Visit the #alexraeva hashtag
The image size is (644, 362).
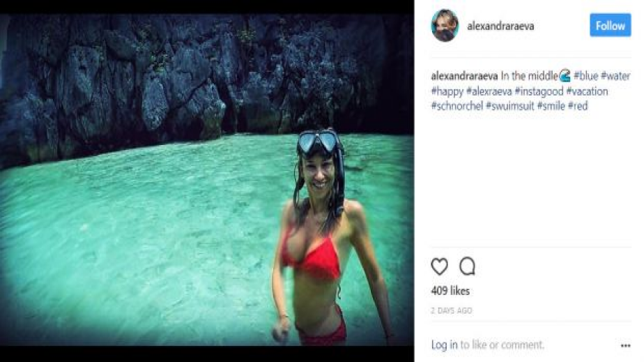coord(489,91)
